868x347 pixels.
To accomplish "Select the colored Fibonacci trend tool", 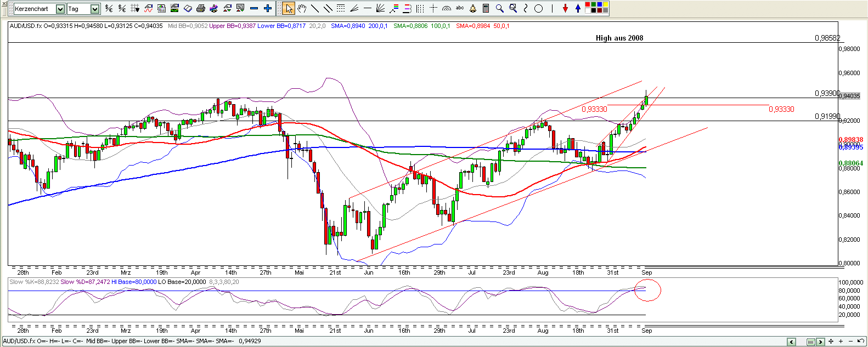I will click(394, 9).
